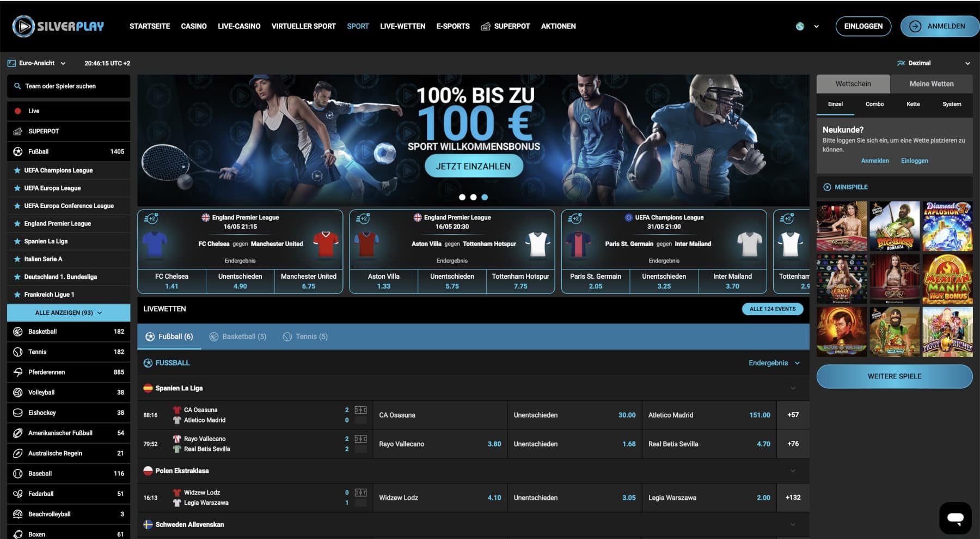Image resolution: width=980 pixels, height=539 pixels.
Task: Click the search magnifier icon
Action: coord(17,86)
